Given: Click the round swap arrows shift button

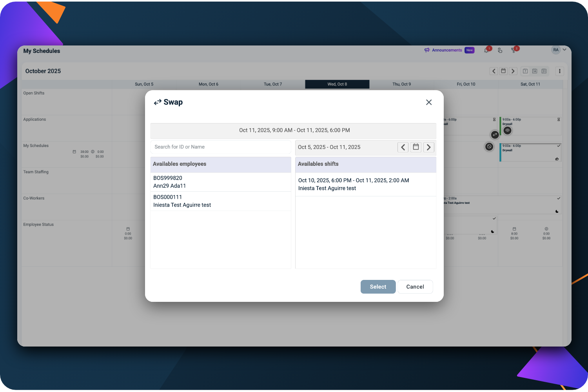Looking at the screenshot, I should point(495,135).
